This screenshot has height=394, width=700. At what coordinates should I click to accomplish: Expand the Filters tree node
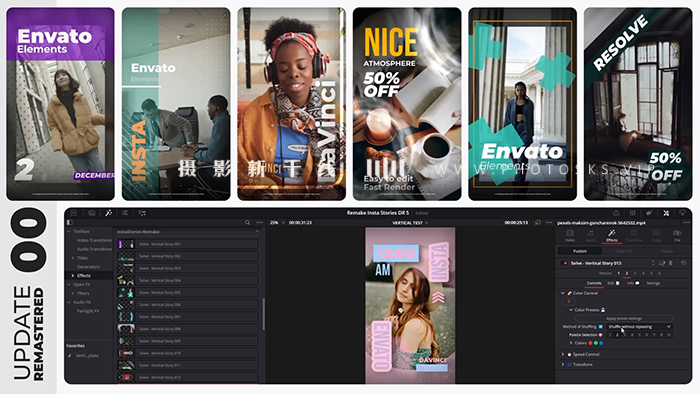click(x=73, y=293)
